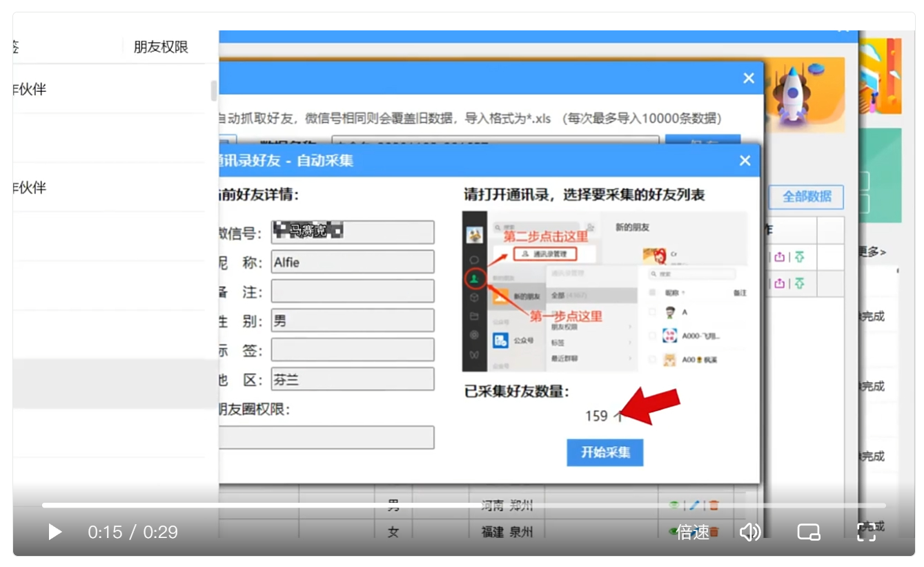Click the empty 标签 field

point(352,349)
